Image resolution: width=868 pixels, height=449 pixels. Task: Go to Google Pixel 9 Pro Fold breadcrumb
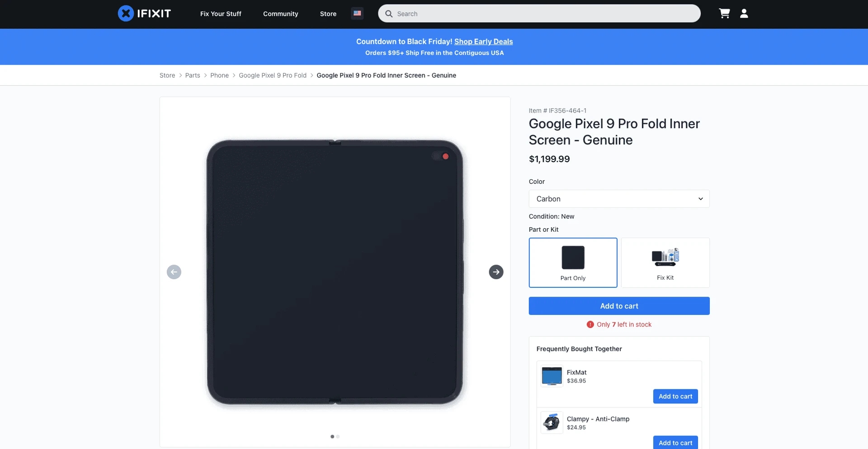point(273,75)
